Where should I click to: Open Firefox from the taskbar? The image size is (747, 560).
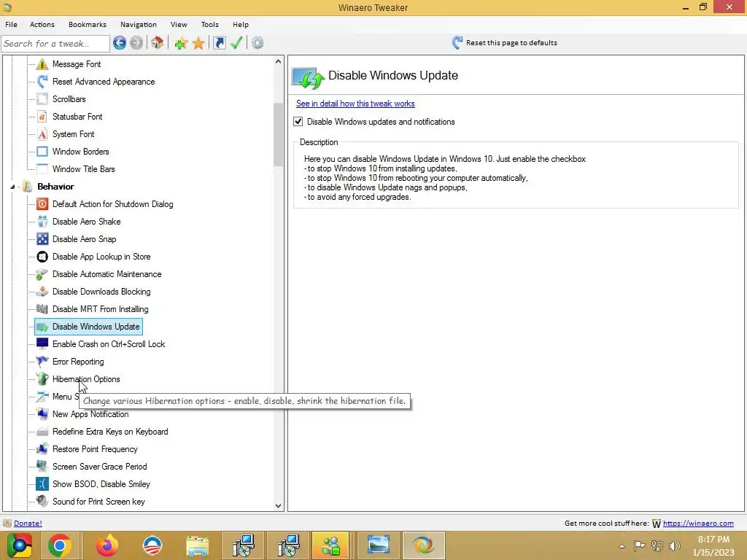coord(107,545)
